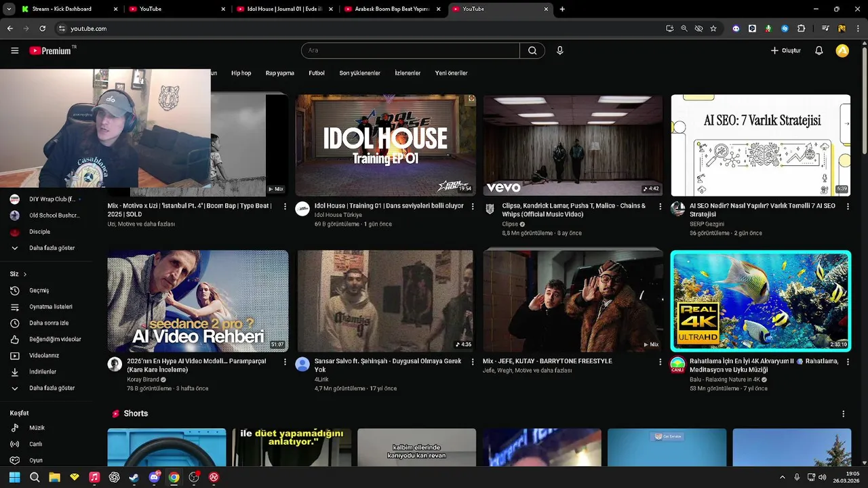Open options for AI SEO Nedir video
This screenshot has width=868, height=488.
pos(848,206)
